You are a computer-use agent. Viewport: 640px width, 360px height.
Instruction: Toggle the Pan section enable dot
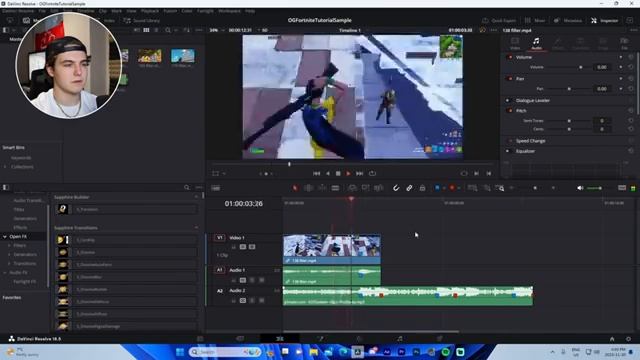[510, 78]
